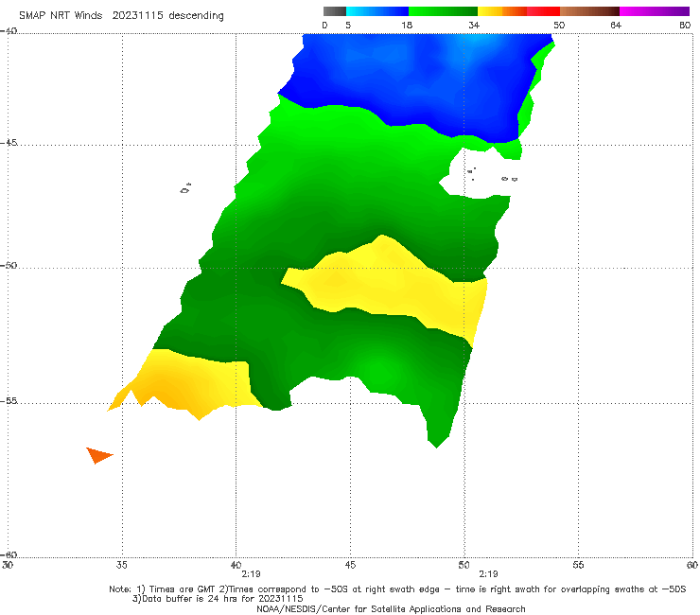Pick the brown segment of the color bar
The image size is (700, 615).
[x=589, y=11]
